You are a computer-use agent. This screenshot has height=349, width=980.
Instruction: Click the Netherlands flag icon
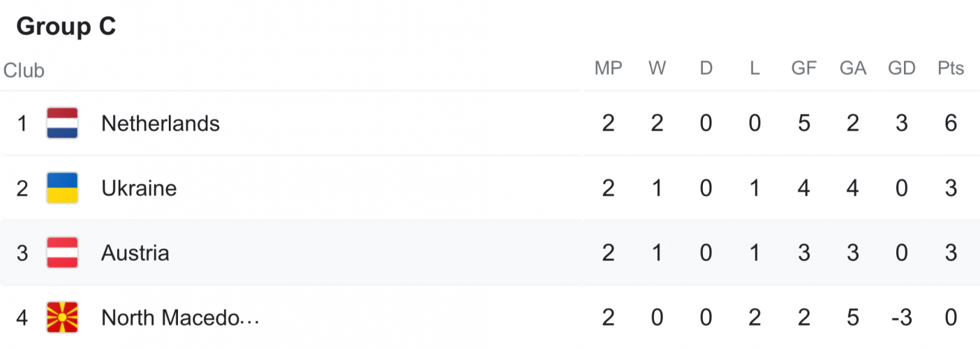coord(62,124)
